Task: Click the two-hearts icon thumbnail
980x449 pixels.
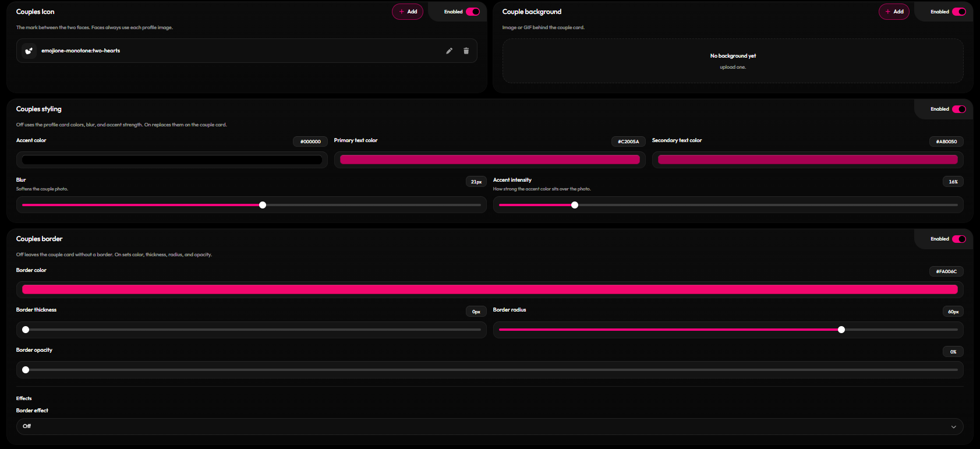Action: (x=29, y=51)
